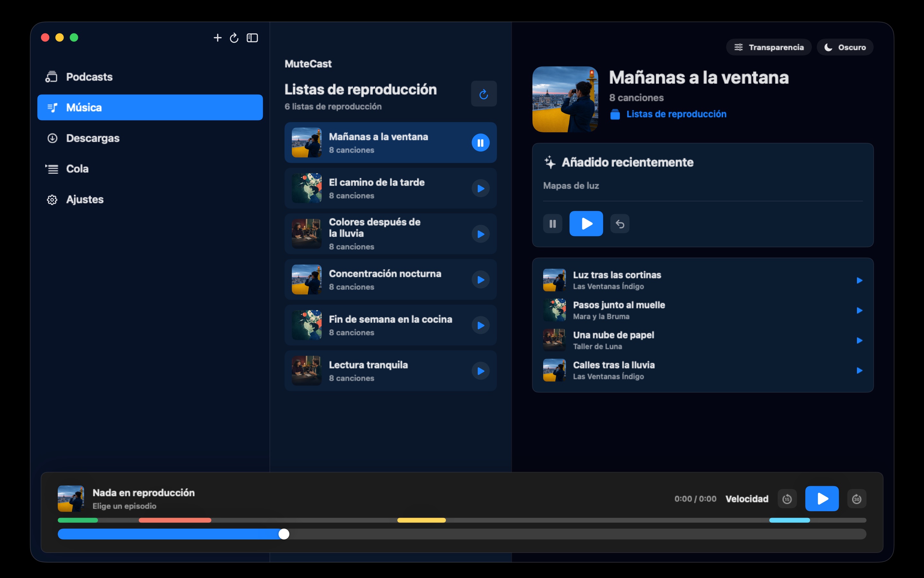Screen dimensions: 924x578
Task: Click the Nada en reproducción label
Action: coord(143,493)
